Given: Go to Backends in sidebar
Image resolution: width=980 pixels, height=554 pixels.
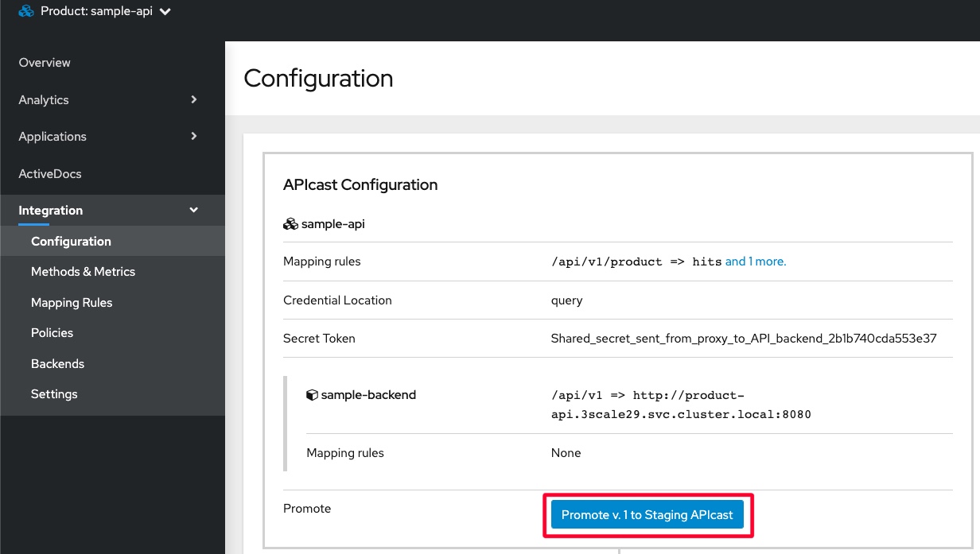Looking at the screenshot, I should point(57,363).
